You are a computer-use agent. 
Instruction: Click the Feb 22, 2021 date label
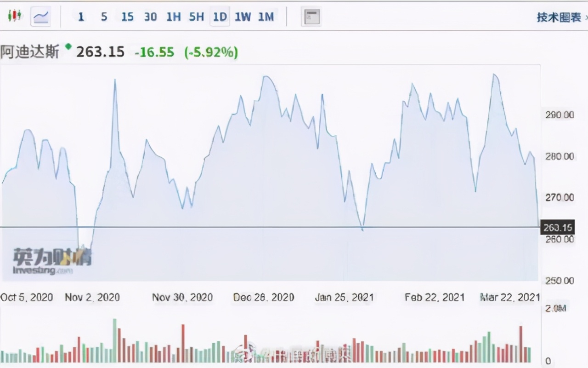point(435,297)
